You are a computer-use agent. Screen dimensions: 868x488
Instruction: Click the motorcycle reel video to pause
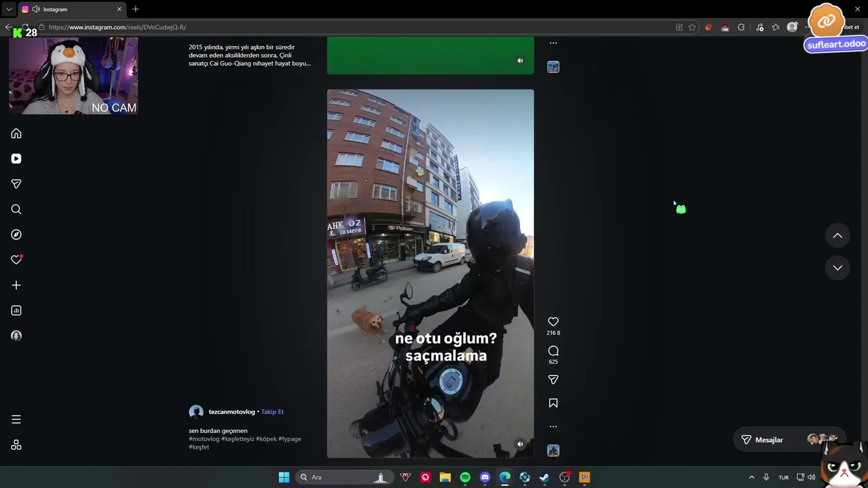click(430, 273)
